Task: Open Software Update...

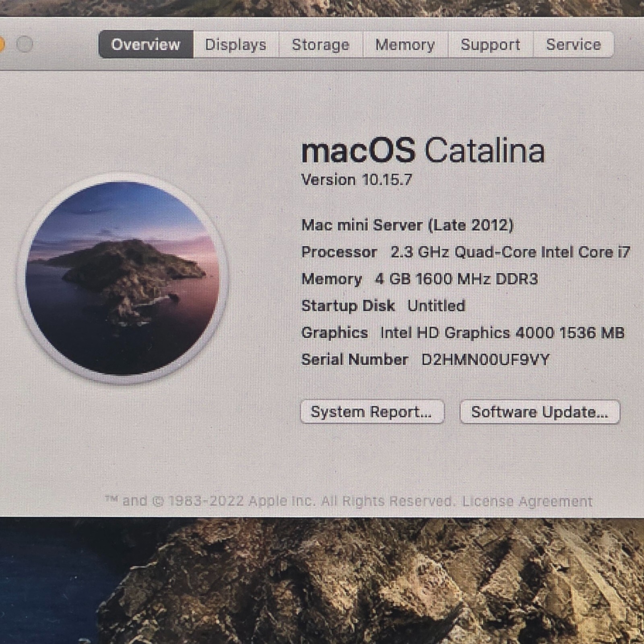Action: (540, 412)
